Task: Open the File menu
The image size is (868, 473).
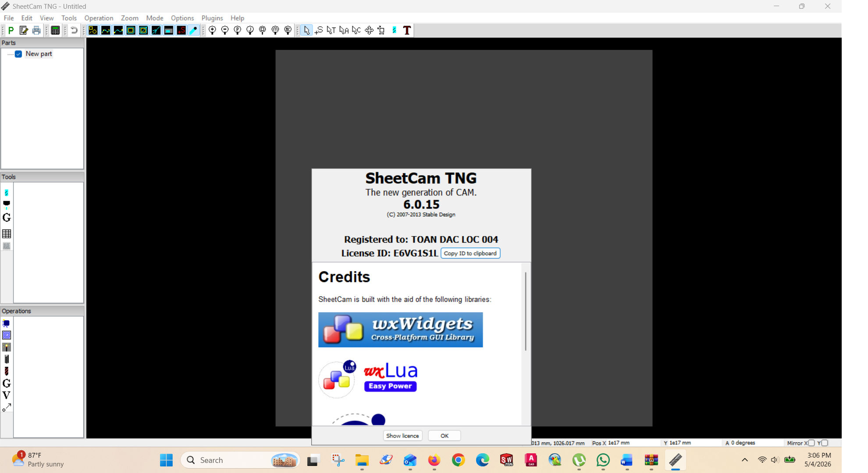Action: point(9,18)
